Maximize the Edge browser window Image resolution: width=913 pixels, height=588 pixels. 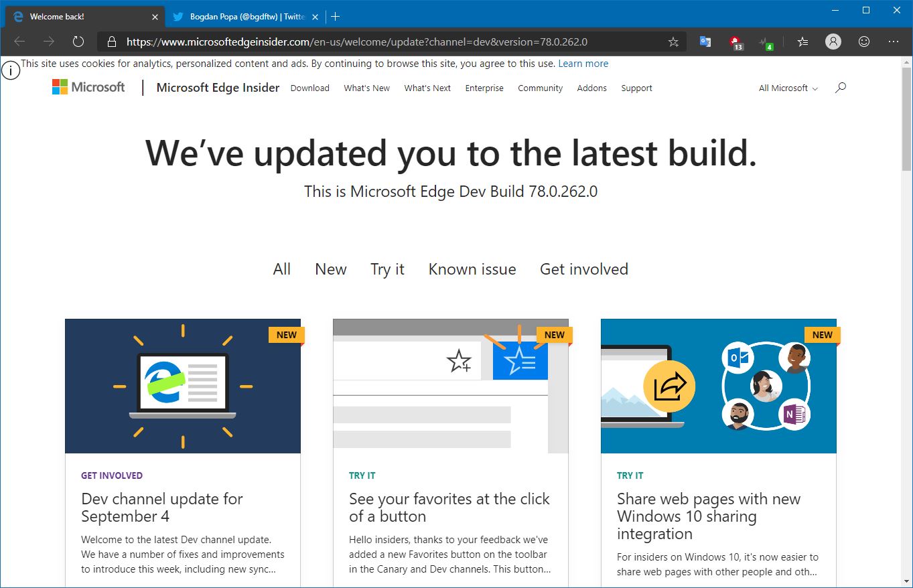pyautogui.click(x=866, y=10)
